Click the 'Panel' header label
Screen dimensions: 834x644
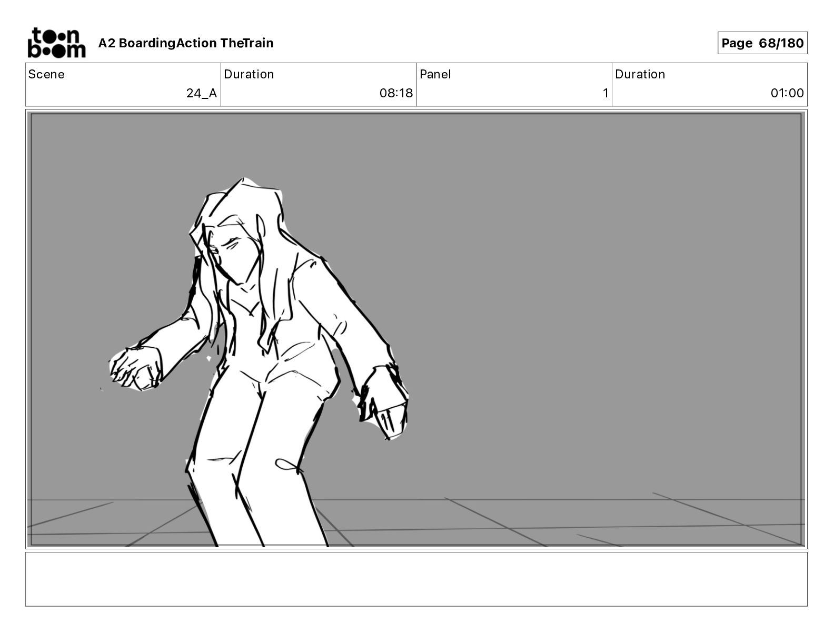click(x=435, y=74)
